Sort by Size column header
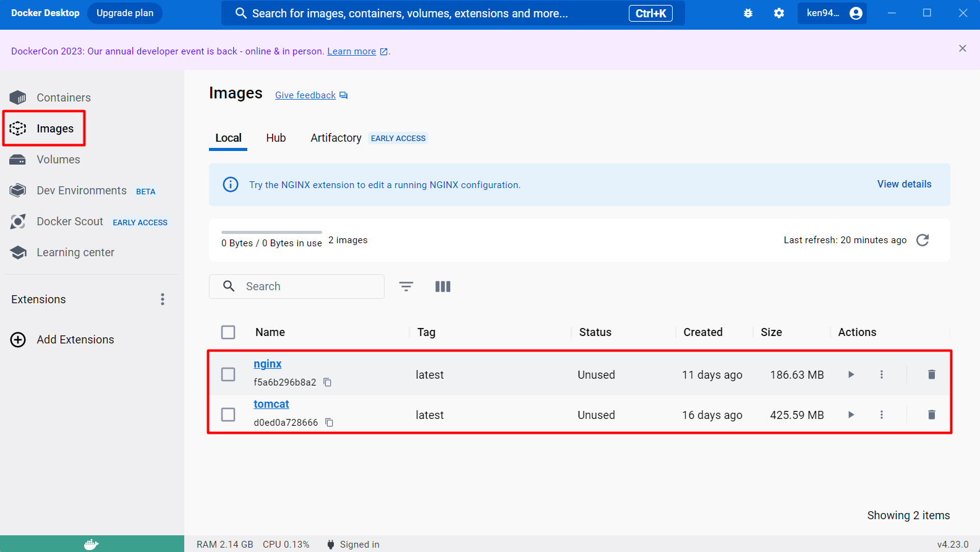 [771, 332]
